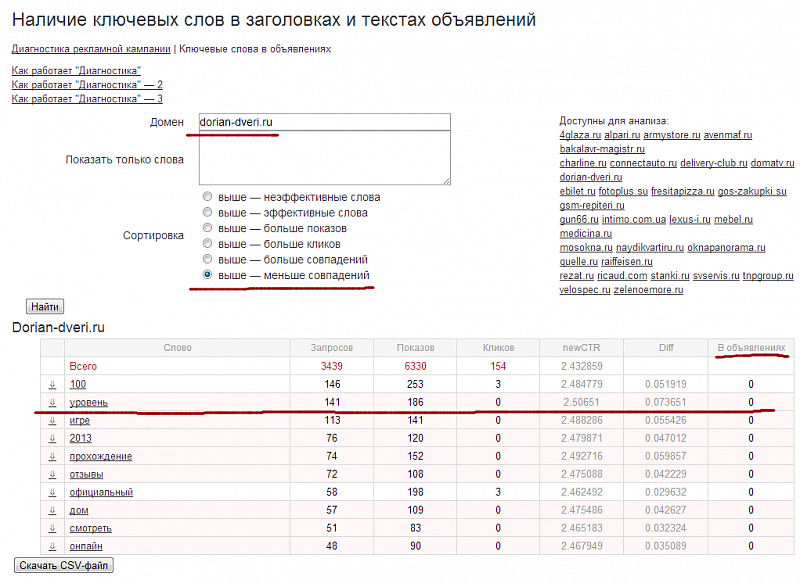
Task: Open 'Как работает "Диагностика" — 2' link
Action: pyautogui.click(x=87, y=85)
